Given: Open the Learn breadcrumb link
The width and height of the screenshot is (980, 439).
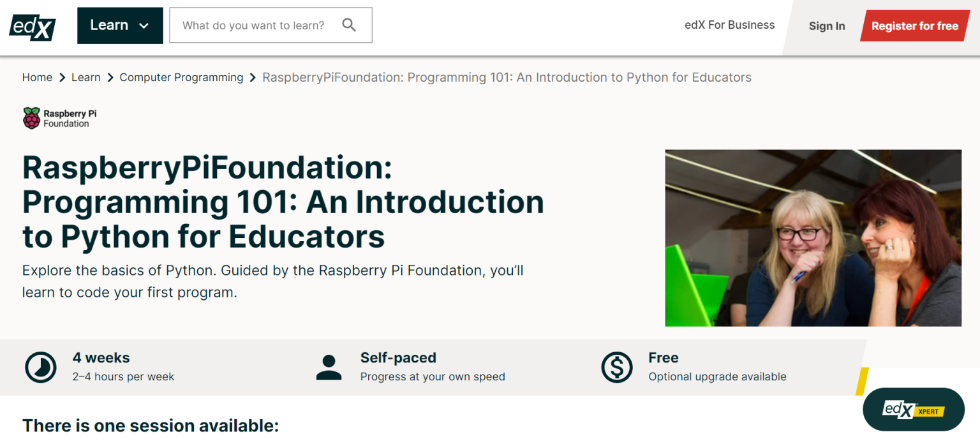Looking at the screenshot, I should [x=85, y=78].
